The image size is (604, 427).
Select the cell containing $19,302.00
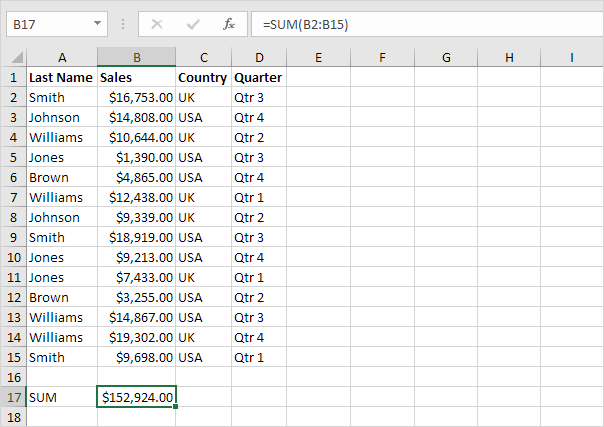tap(136, 337)
